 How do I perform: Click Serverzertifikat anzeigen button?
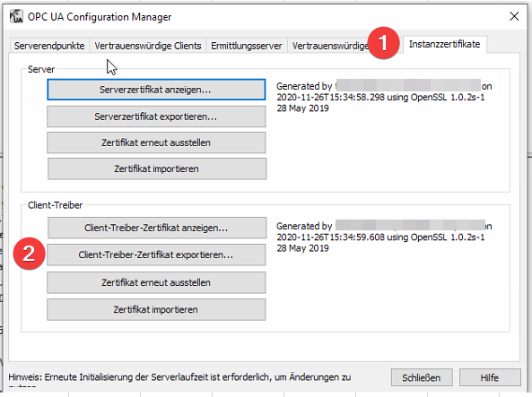point(156,90)
